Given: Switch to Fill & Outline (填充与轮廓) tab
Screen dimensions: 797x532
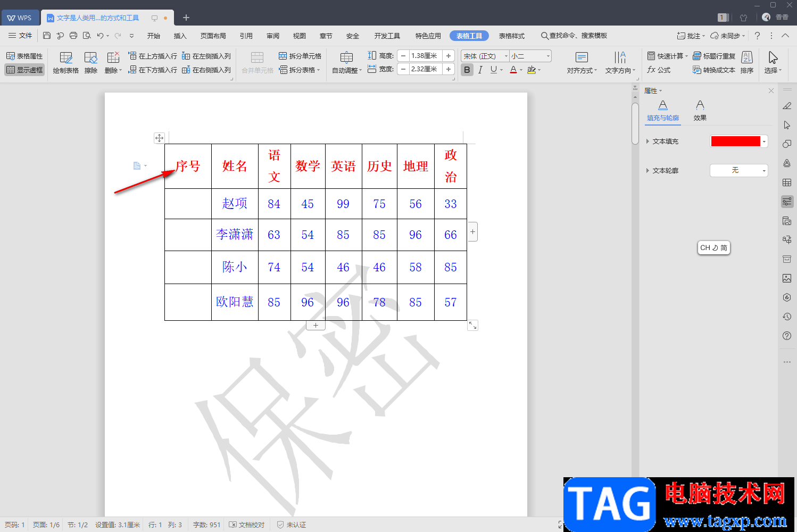Looking at the screenshot, I should pyautogui.click(x=663, y=111).
